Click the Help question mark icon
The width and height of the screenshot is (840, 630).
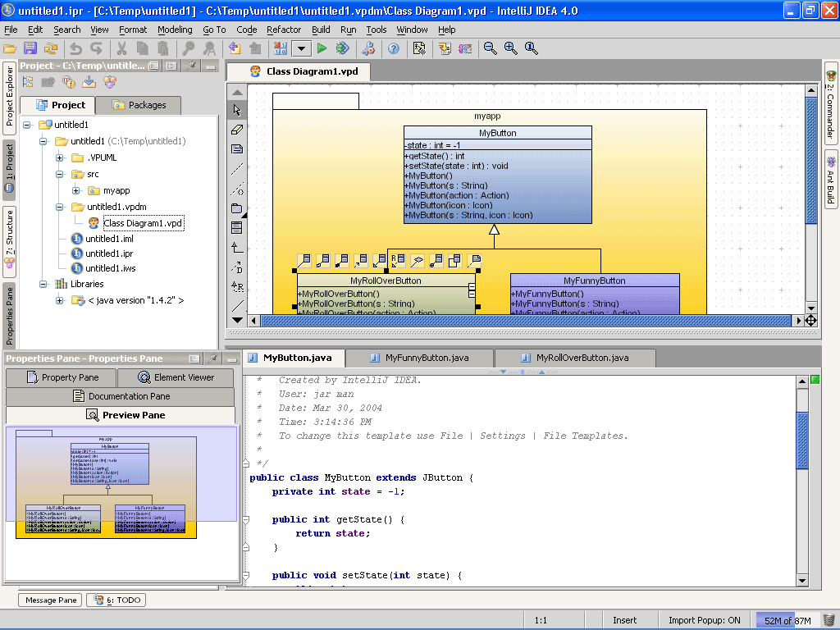click(395, 48)
